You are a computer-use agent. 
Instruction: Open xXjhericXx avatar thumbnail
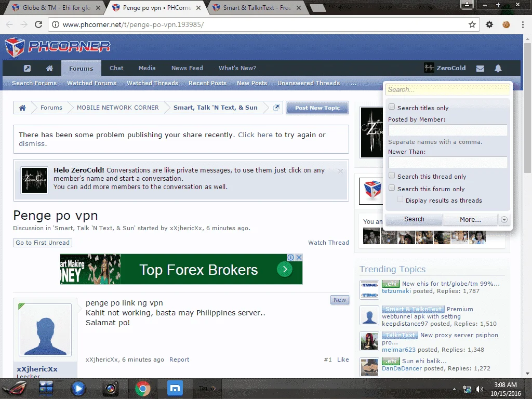tap(45, 329)
